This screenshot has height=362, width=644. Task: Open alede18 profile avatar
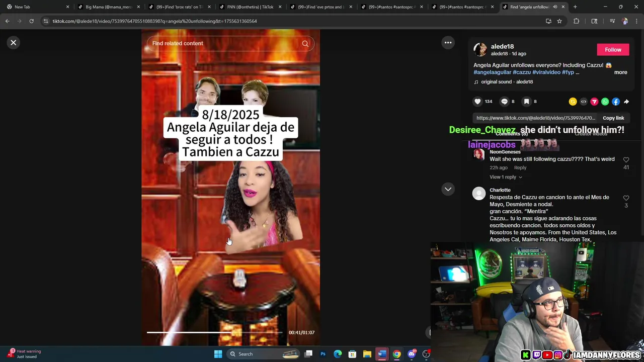(480, 50)
